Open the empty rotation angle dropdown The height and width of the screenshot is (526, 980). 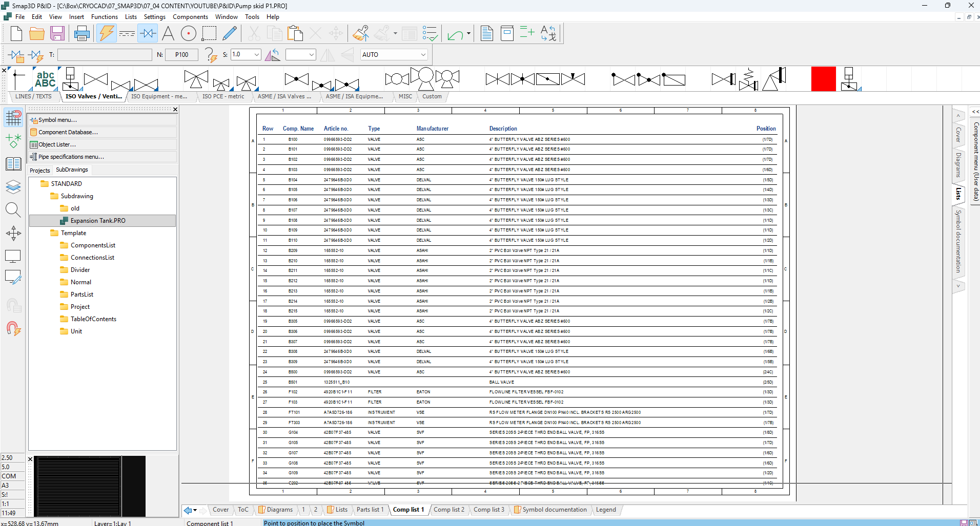[311, 55]
